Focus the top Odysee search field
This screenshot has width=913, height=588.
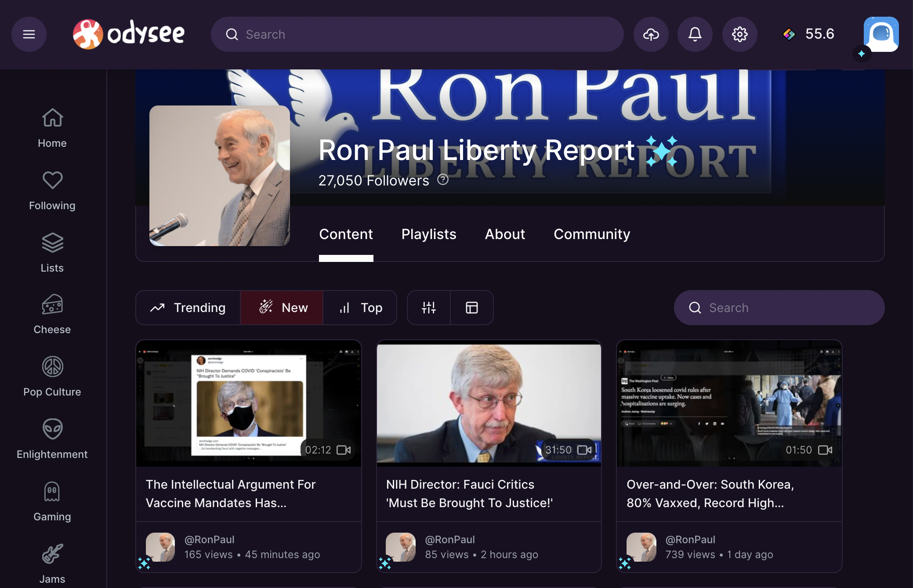click(x=417, y=34)
